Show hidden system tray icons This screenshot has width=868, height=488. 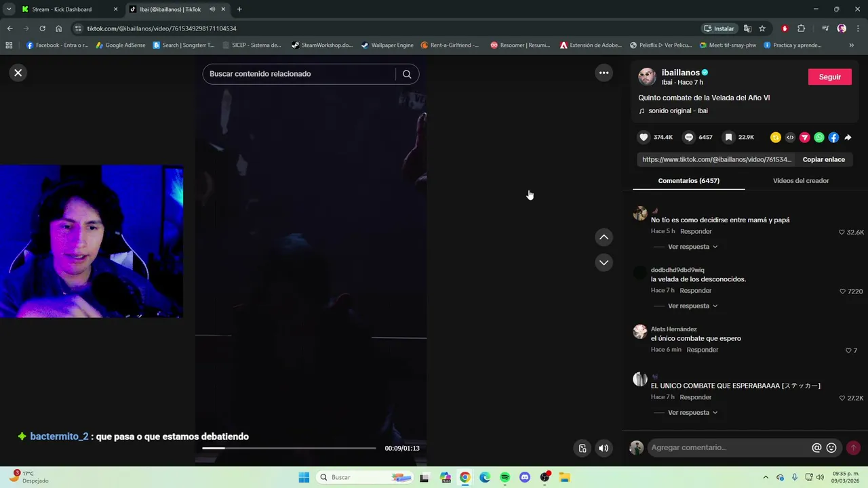point(766,477)
